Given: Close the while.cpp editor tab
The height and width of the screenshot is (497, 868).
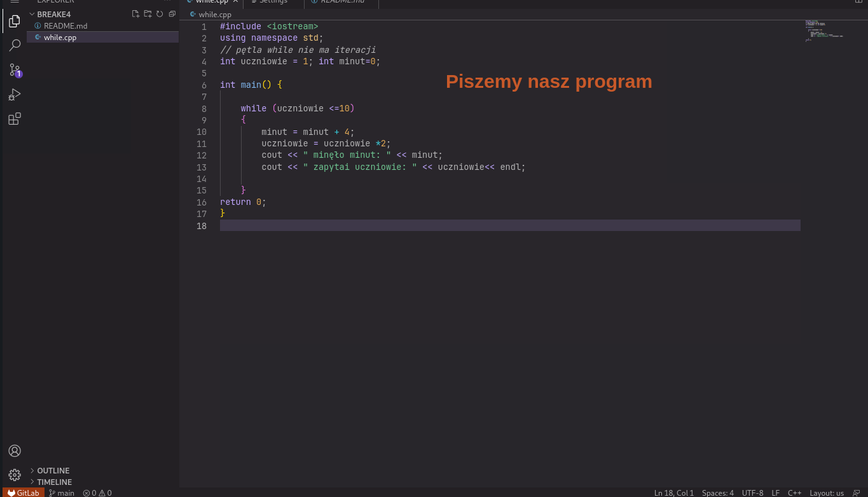Looking at the screenshot, I should coord(235,2).
